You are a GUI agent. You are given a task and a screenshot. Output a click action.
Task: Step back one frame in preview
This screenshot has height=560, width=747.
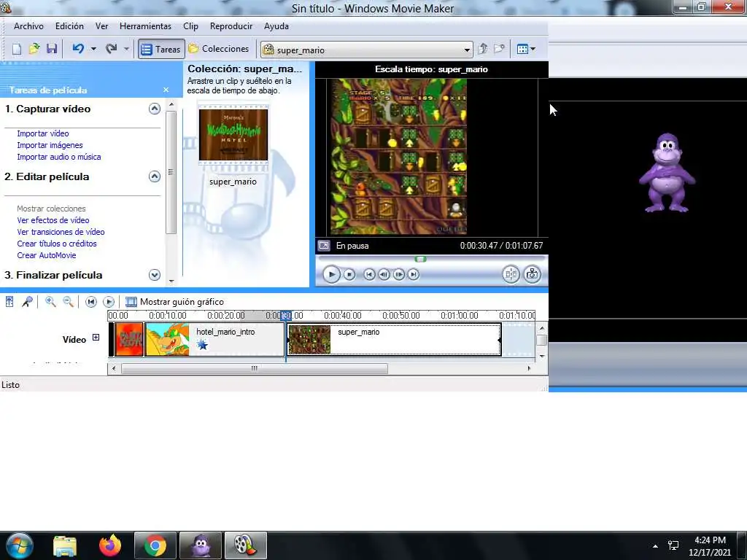click(384, 274)
